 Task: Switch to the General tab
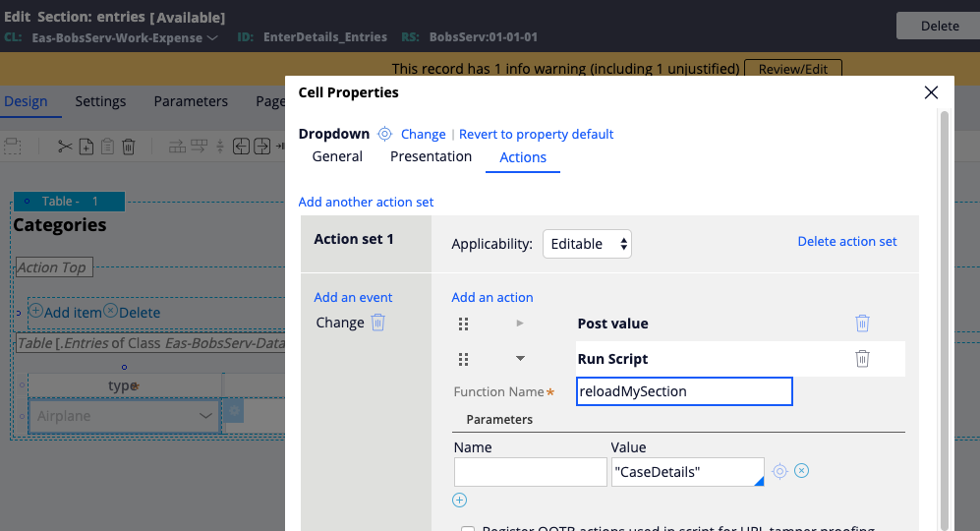click(337, 156)
